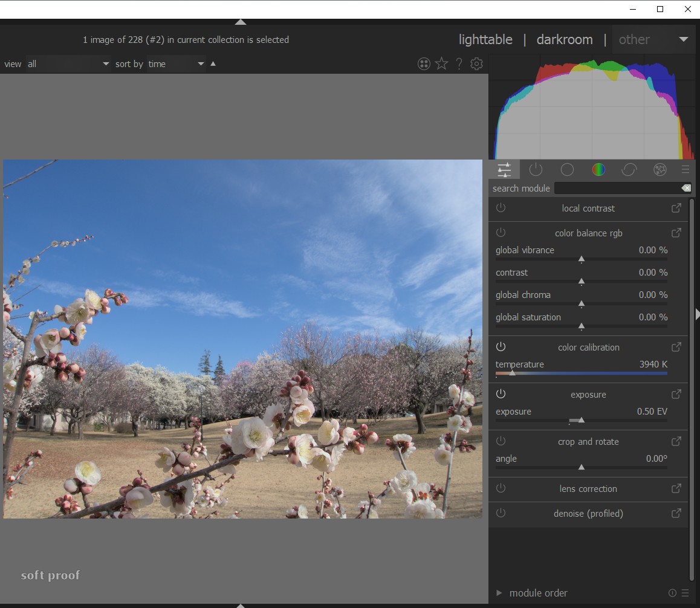Click the histogram display
Image resolution: width=700 pixels, height=608 pixels.
click(592, 107)
